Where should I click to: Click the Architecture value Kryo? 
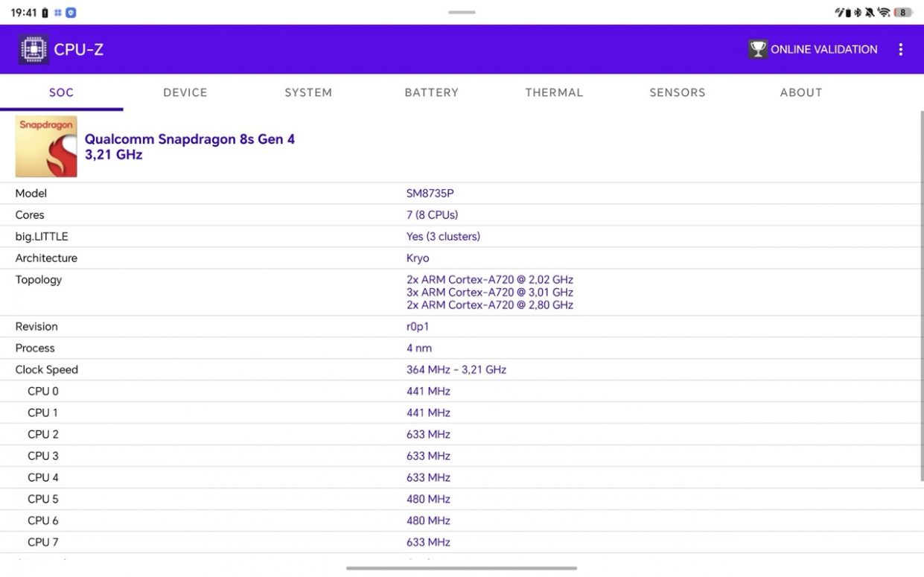[x=418, y=258]
